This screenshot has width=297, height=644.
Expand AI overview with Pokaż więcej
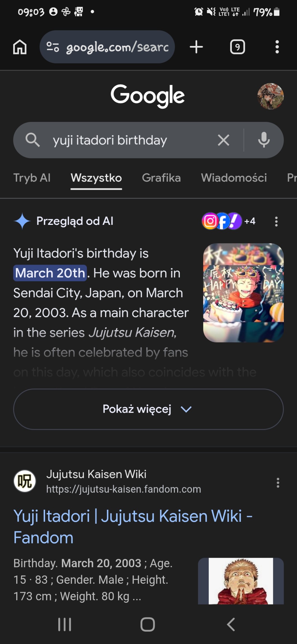pos(148,409)
